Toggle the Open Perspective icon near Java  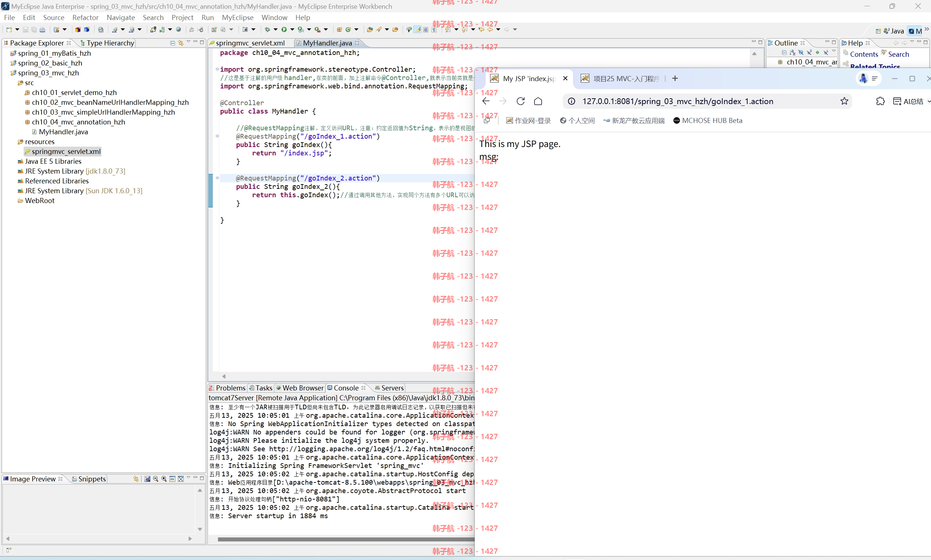tap(878, 31)
